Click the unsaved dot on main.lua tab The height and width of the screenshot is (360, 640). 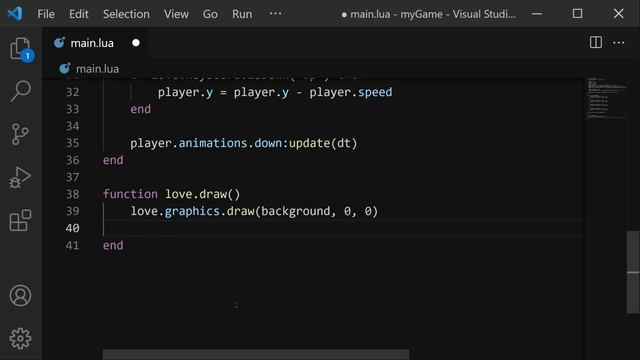136,43
